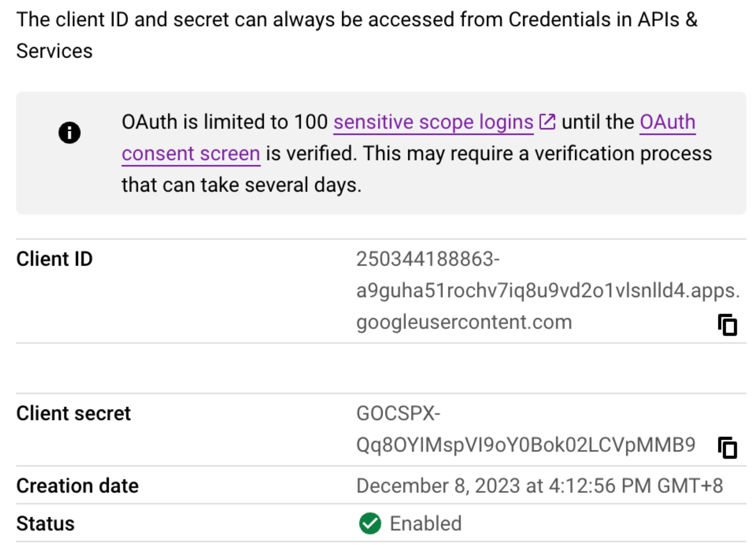Viewport: 756px width, 549px height.
Task: Click the googleusercontent.com text line
Action: (x=464, y=322)
